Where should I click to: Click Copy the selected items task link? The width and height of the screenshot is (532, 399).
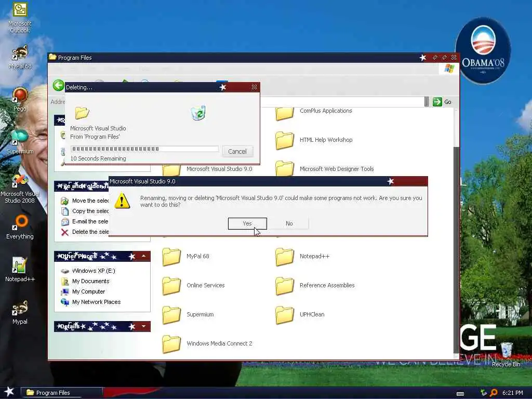click(x=85, y=211)
